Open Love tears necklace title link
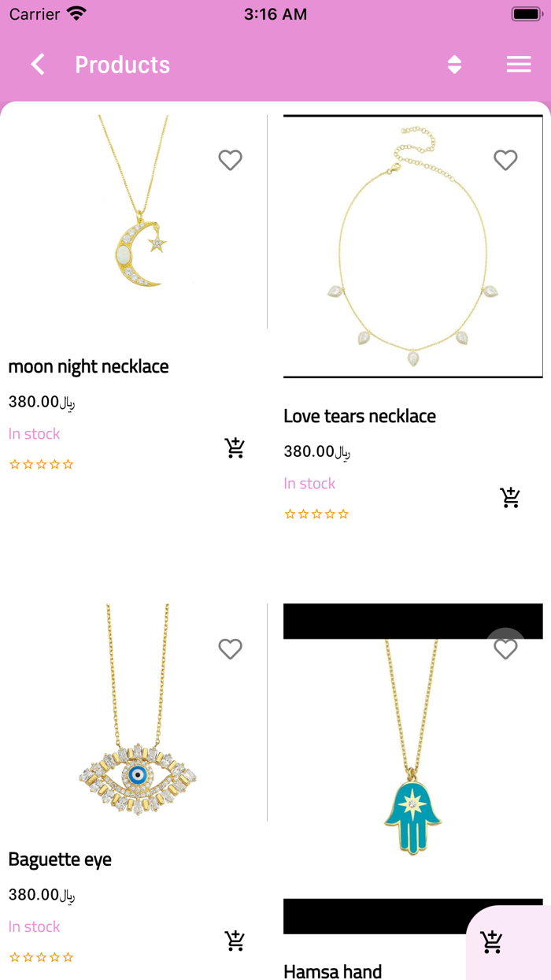551x980 pixels. click(x=360, y=416)
